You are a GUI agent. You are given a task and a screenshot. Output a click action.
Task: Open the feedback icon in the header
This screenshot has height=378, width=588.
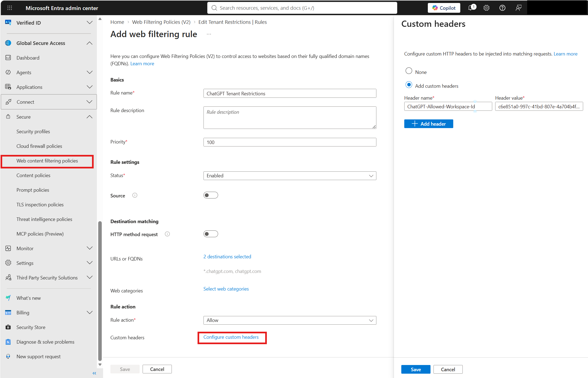(518, 8)
